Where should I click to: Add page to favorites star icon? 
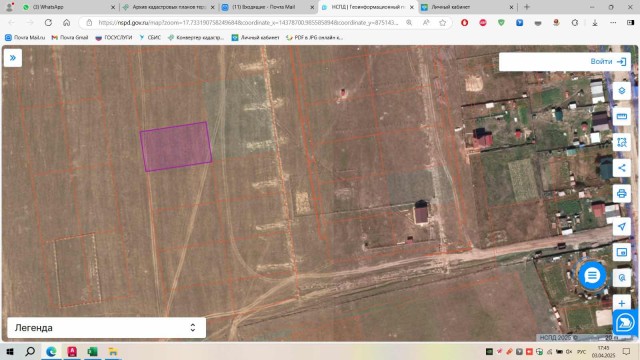[x=442, y=23]
